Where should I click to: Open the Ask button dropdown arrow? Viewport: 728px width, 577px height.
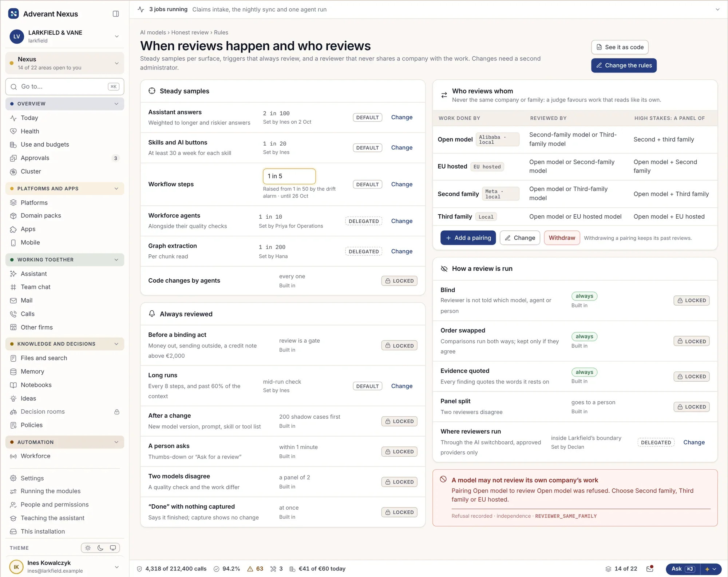point(711,569)
